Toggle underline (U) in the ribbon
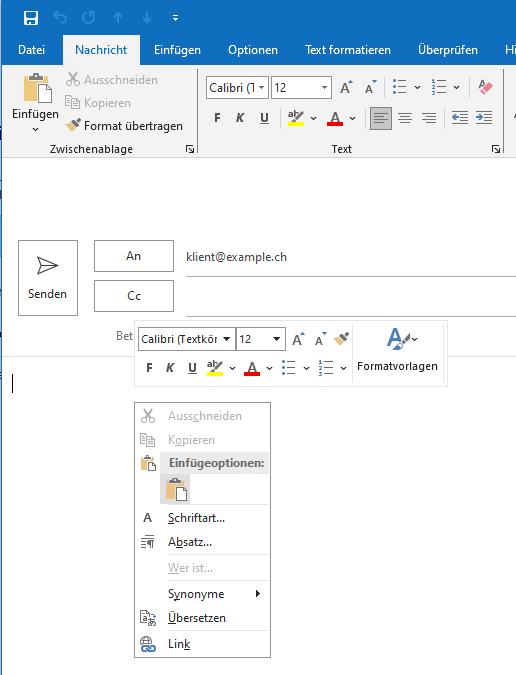The width and height of the screenshot is (516, 675). (x=264, y=118)
